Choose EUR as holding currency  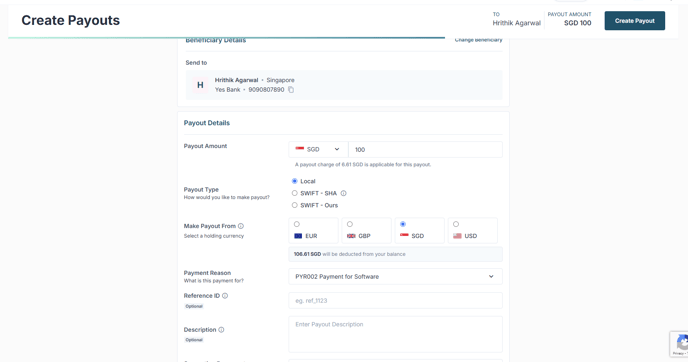click(313, 230)
